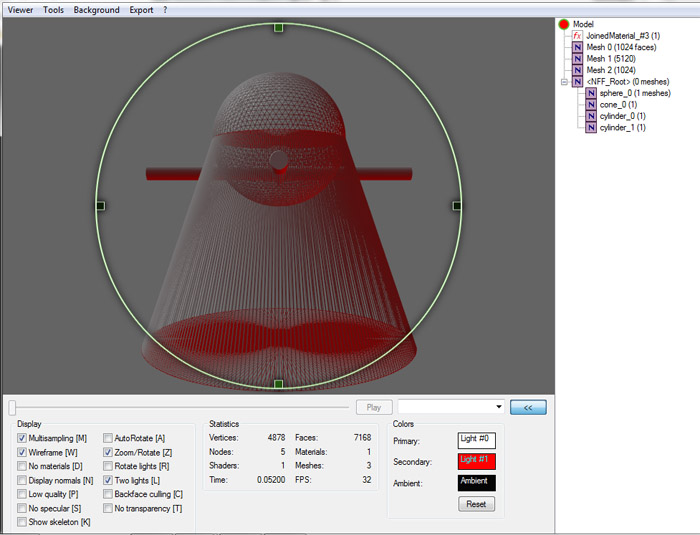Click the left rotation handle on the circle
This screenshot has height=535, width=700.
tap(100, 206)
